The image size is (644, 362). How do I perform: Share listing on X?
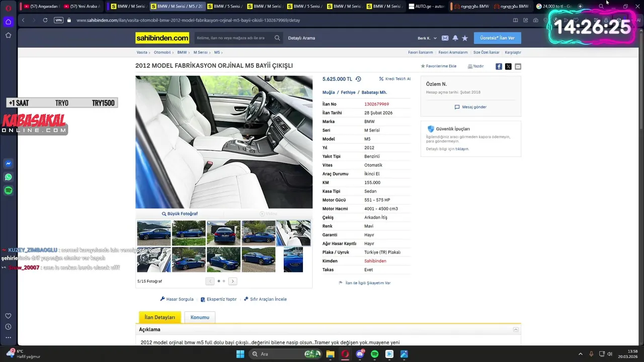pos(508,66)
